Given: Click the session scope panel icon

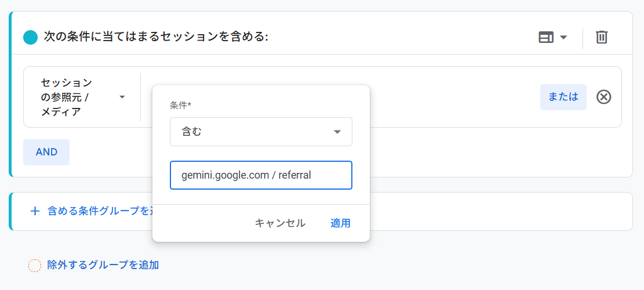Looking at the screenshot, I should coord(546,38).
